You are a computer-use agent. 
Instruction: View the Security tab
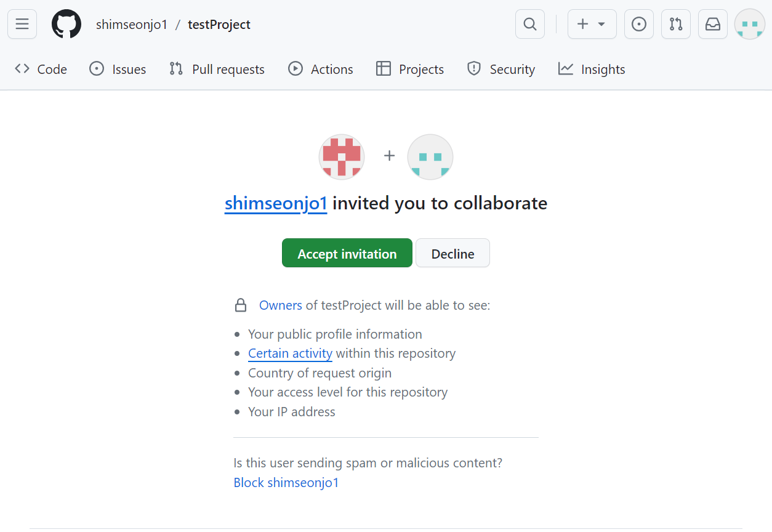tap(501, 69)
